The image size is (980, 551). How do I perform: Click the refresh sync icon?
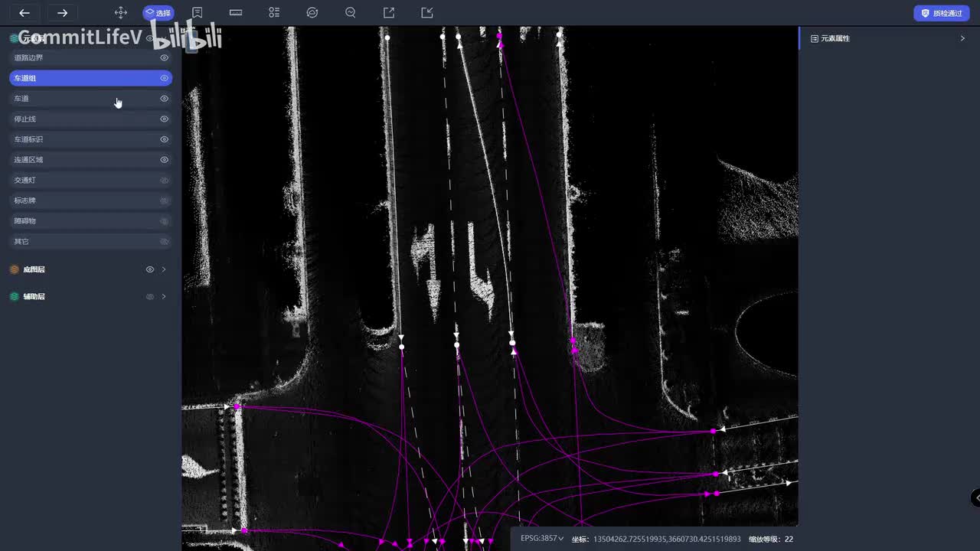312,13
